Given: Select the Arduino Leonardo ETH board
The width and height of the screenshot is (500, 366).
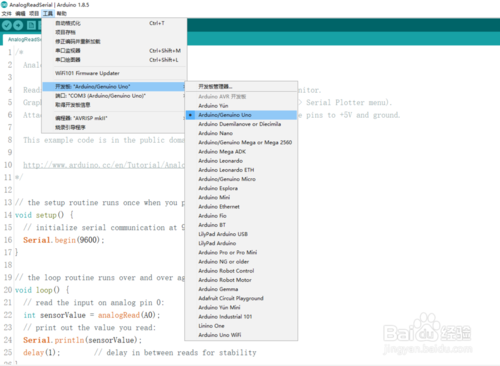Looking at the screenshot, I should point(241,170).
